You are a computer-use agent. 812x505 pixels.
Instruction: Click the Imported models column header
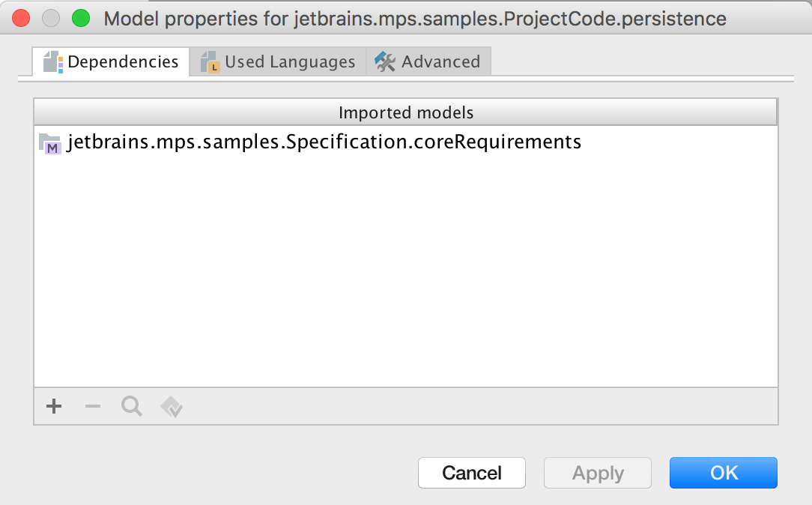pyautogui.click(x=405, y=113)
